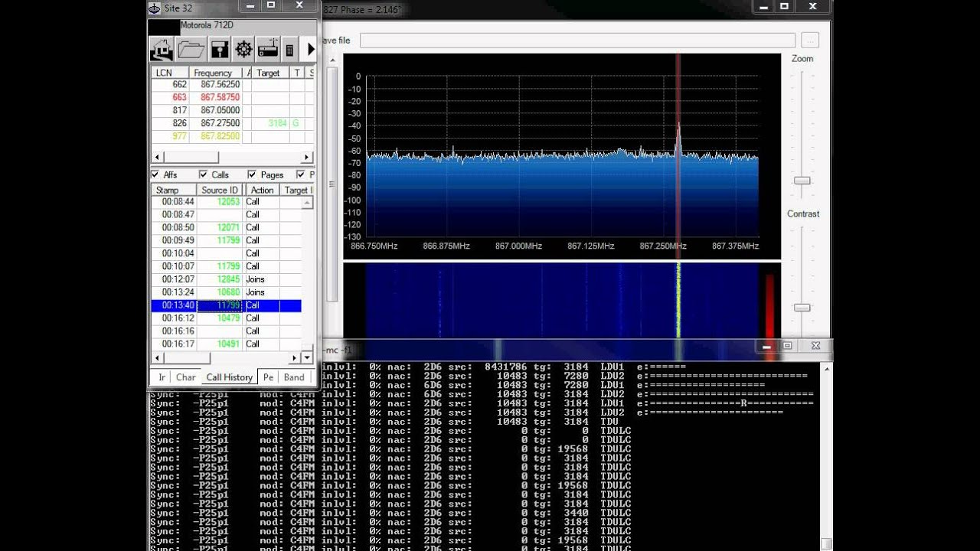Click the browse ellipsis button next to save file
Viewport: 980px width, 551px height.
(x=810, y=41)
